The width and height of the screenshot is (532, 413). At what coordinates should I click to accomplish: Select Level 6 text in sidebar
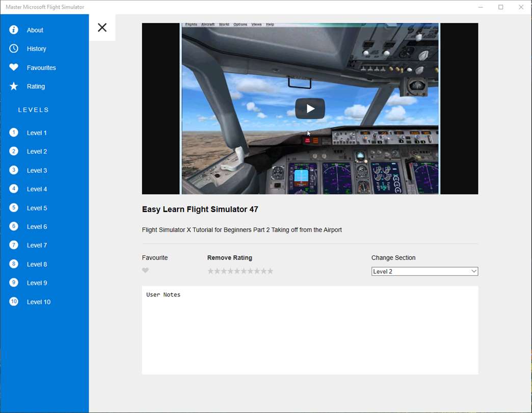(x=37, y=227)
